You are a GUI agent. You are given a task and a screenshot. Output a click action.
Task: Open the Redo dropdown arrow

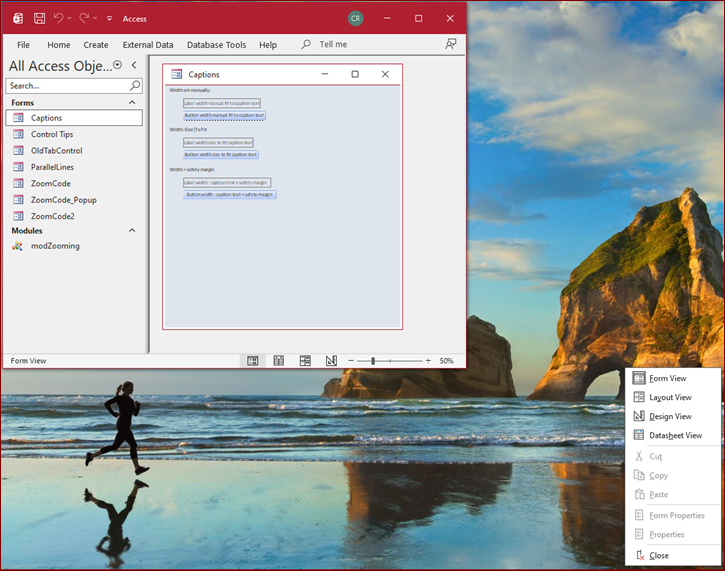[x=95, y=18]
